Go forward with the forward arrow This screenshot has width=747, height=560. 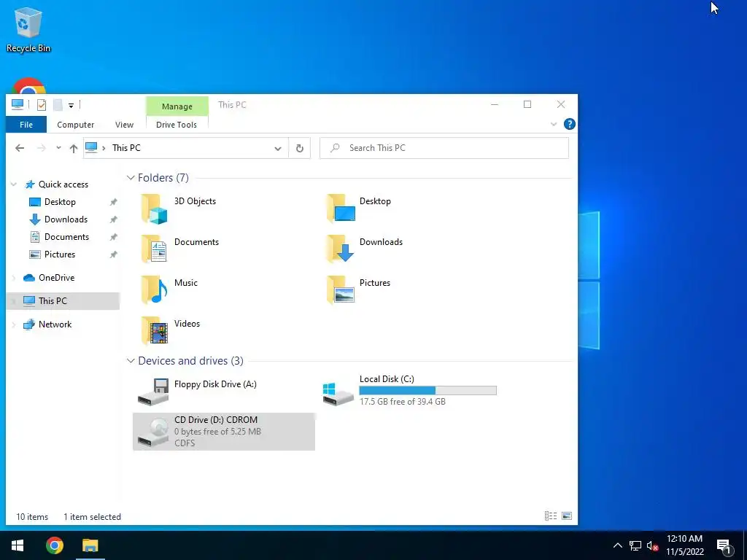click(x=42, y=148)
